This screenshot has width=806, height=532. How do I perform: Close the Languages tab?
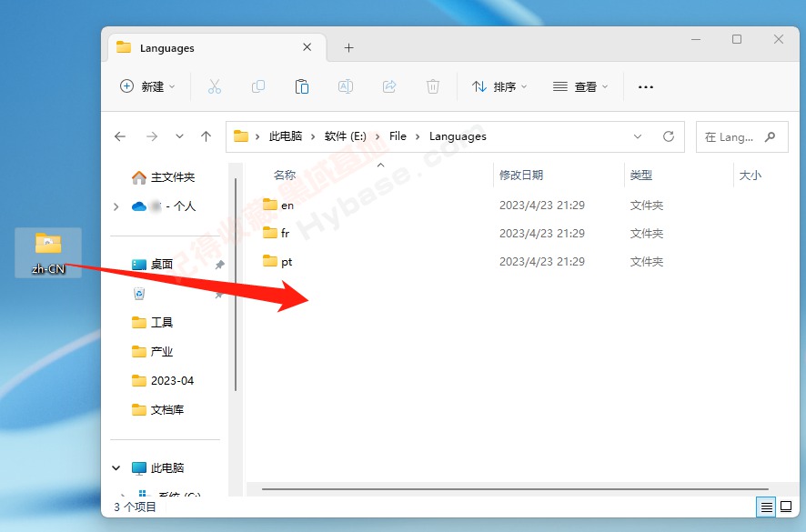(307, 47)
